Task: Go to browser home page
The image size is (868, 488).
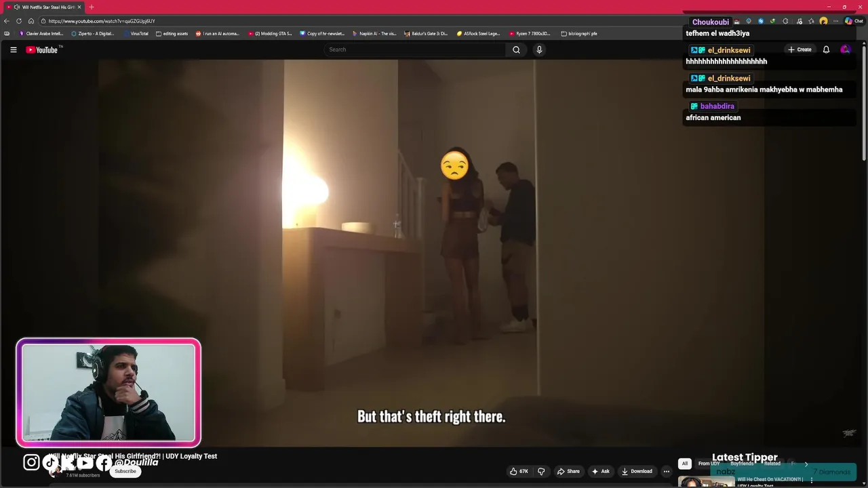Action: [x=31, y=21]
